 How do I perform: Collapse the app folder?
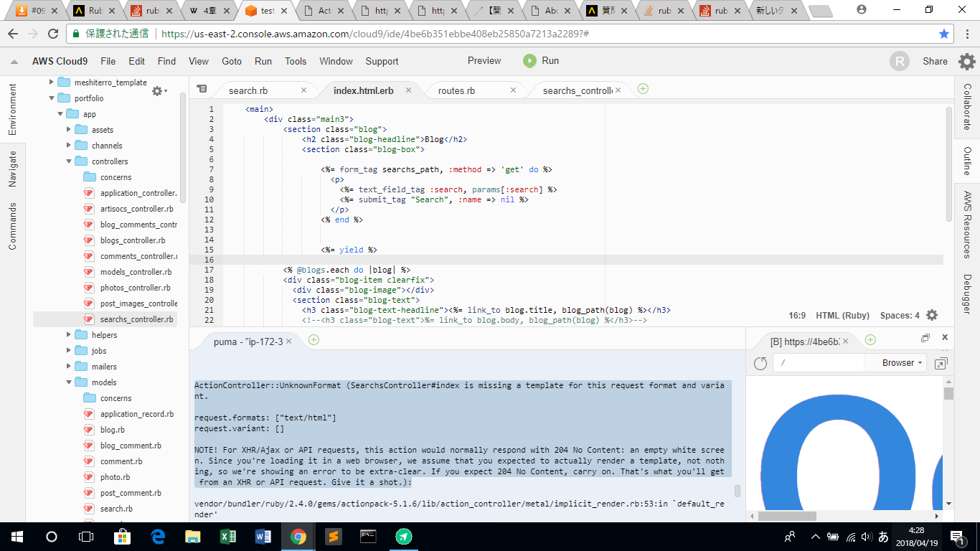[x=60, y=114]
